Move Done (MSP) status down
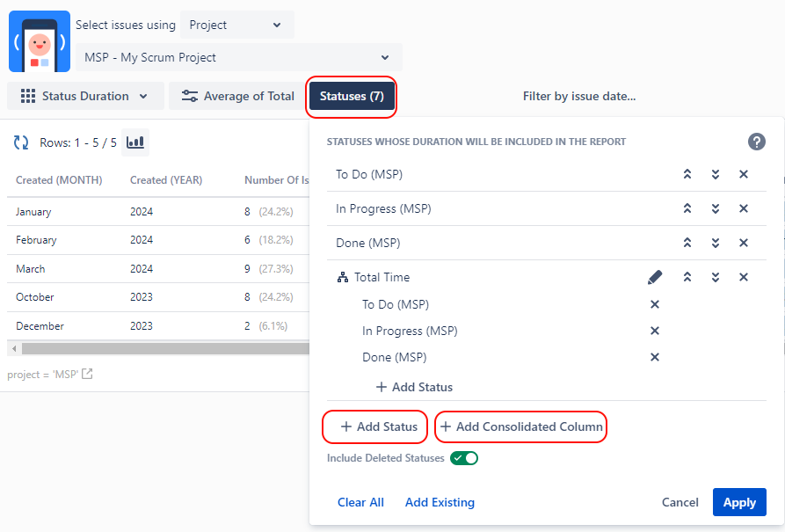 (716, 243)
